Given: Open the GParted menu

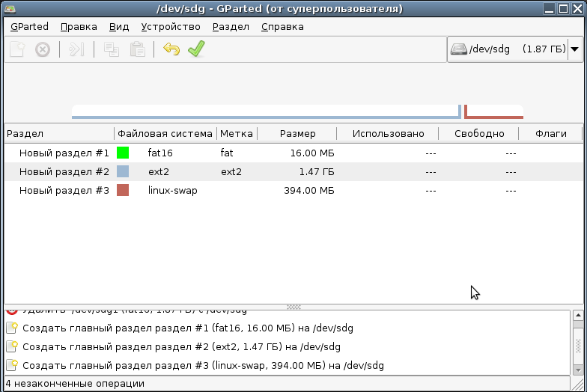Looking at the screenshot, I should point(30,27).
